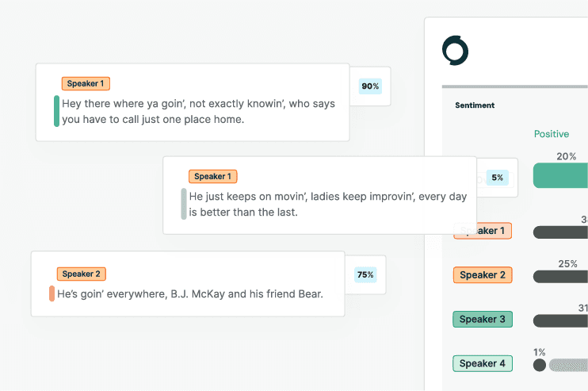Click the gray bar beside "He just keeps on movin'"
This screenshot has height=391, width=588.
[x=184, y=204]
